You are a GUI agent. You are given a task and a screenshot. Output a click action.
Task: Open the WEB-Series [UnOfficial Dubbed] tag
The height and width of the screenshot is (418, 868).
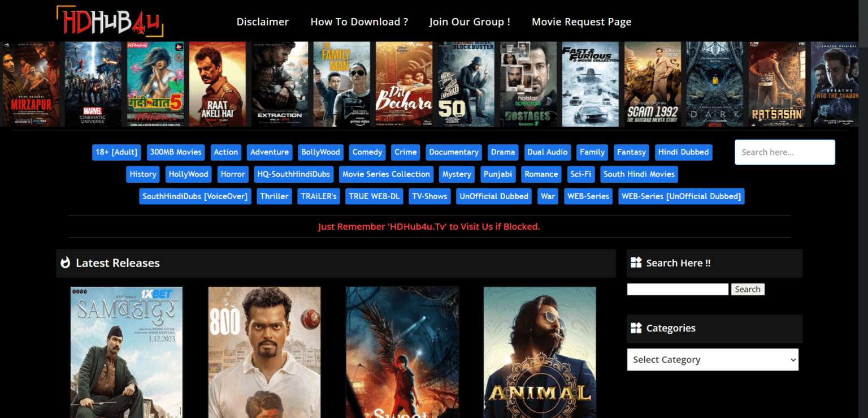click(682, 196)
